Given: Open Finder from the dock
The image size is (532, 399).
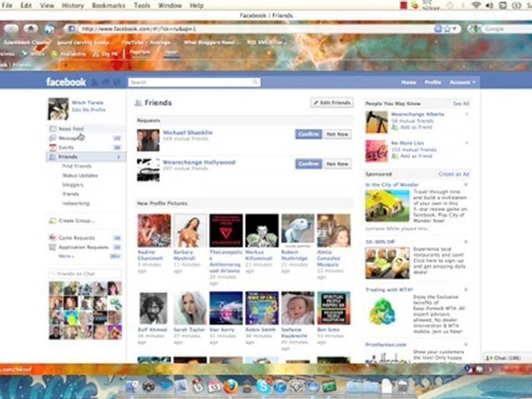Looking at the screenshot, I should (132, 386).
